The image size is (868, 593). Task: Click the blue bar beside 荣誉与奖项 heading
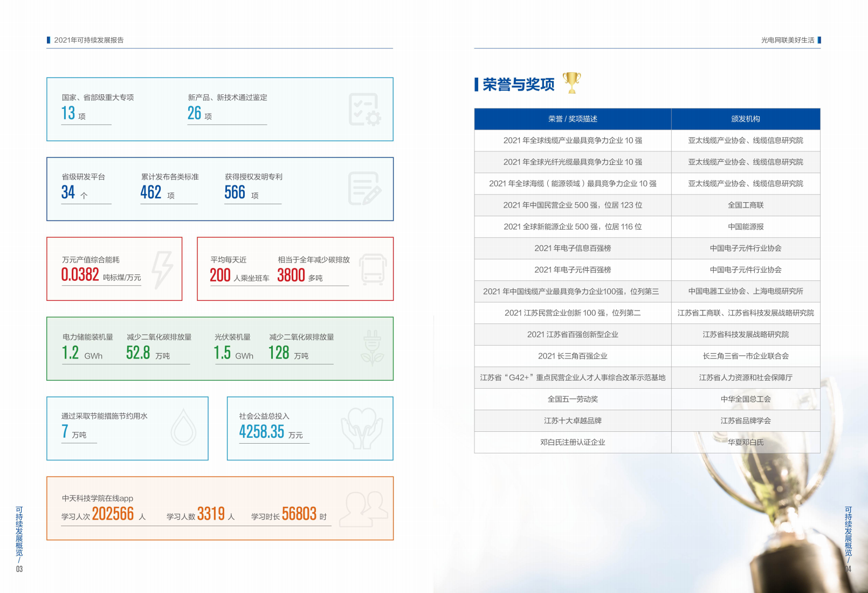point(476,83)
